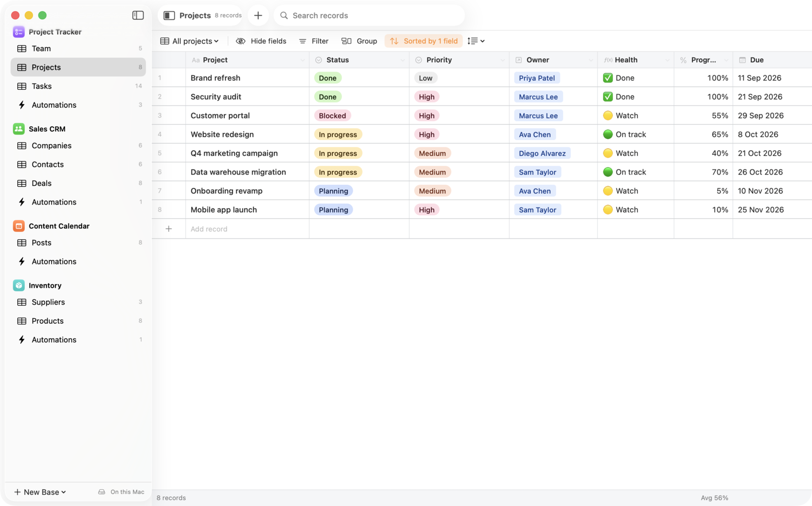The image size is (812, 506).
Task: Open the Products table
Action: 78,321
